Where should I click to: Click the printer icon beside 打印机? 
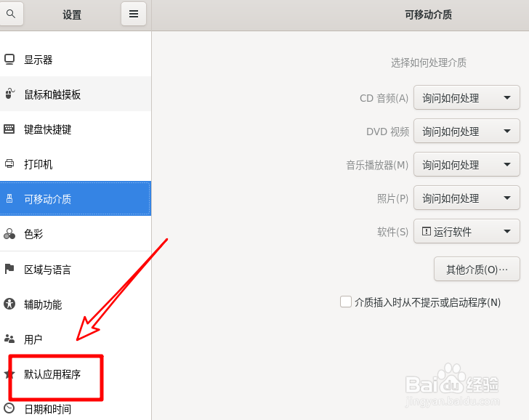[x=9, y=163]
